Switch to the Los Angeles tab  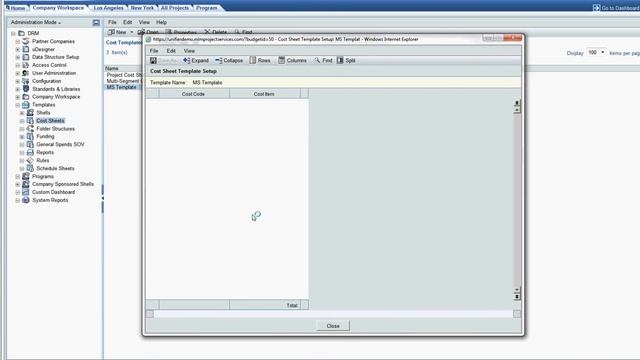(108, 8)
